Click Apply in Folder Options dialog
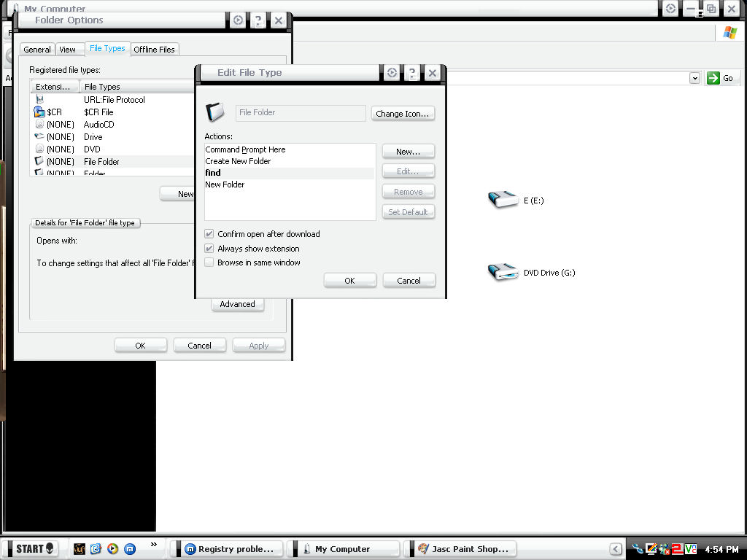 coord(259,346)
